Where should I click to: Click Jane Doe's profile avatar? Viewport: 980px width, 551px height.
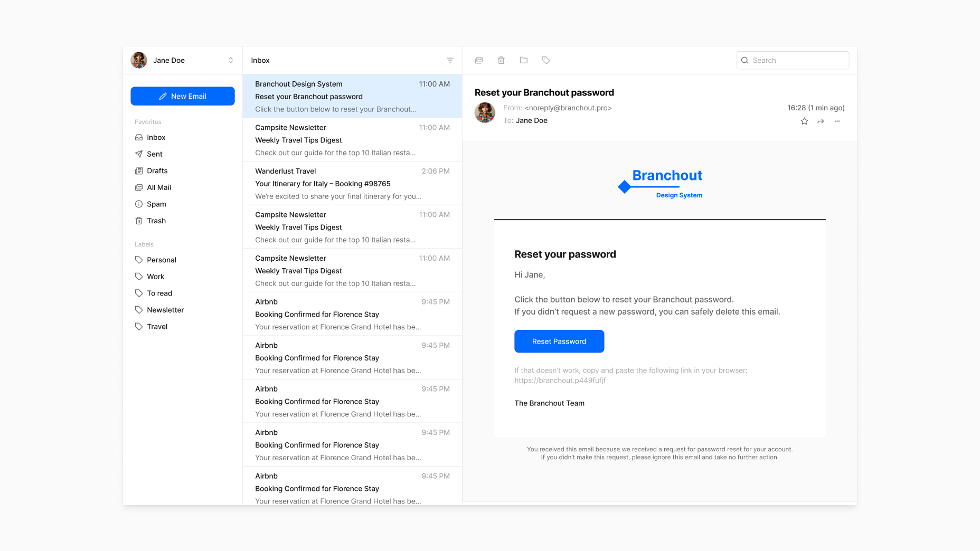click(138, 60)
